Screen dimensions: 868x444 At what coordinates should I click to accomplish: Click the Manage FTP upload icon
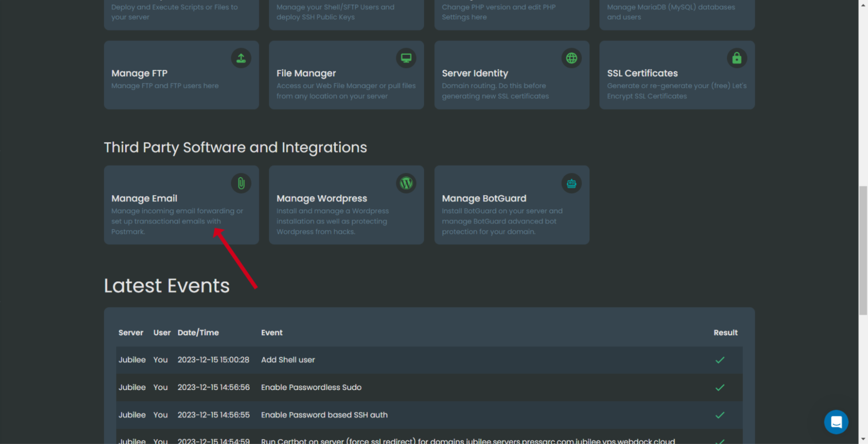click(241, 58)
